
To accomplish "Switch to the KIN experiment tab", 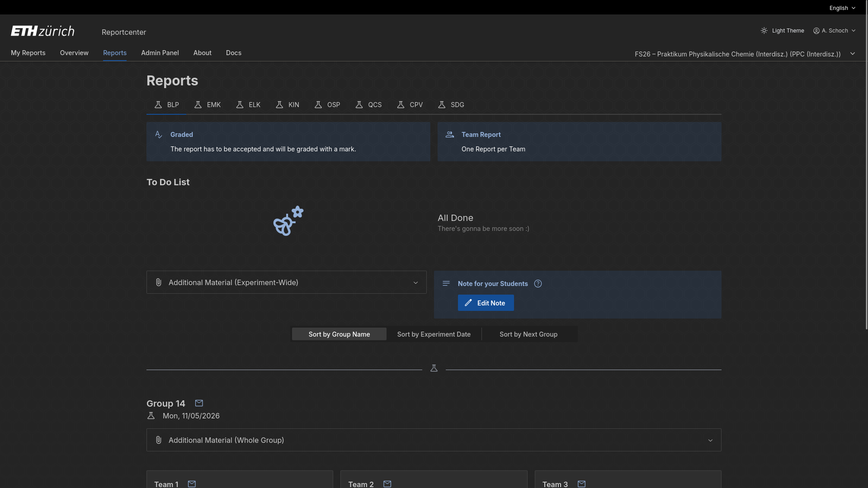I will [x=288, y=105].
